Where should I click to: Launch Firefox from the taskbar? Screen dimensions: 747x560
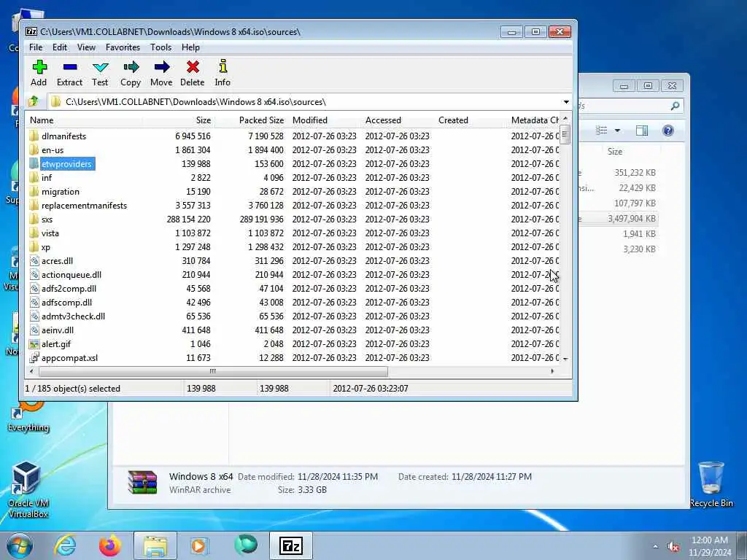[110, 545]
